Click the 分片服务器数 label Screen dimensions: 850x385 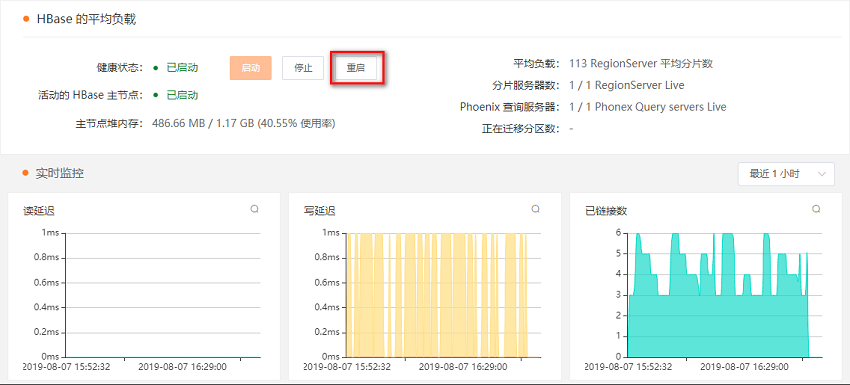526,85
